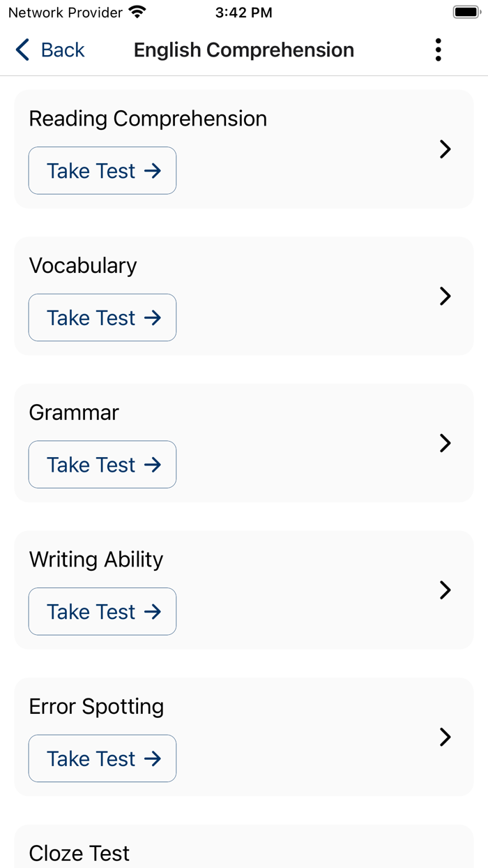Expand the Reading Comprehension card via its chevron
The image size is (488, 868).
[445, 149]
